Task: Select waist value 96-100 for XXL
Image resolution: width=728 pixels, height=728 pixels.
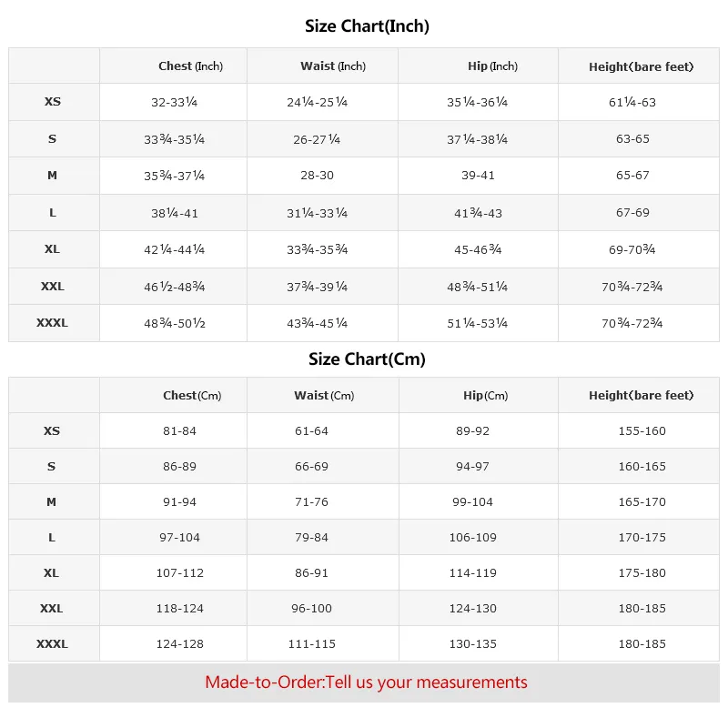Action: coord(311,609)
